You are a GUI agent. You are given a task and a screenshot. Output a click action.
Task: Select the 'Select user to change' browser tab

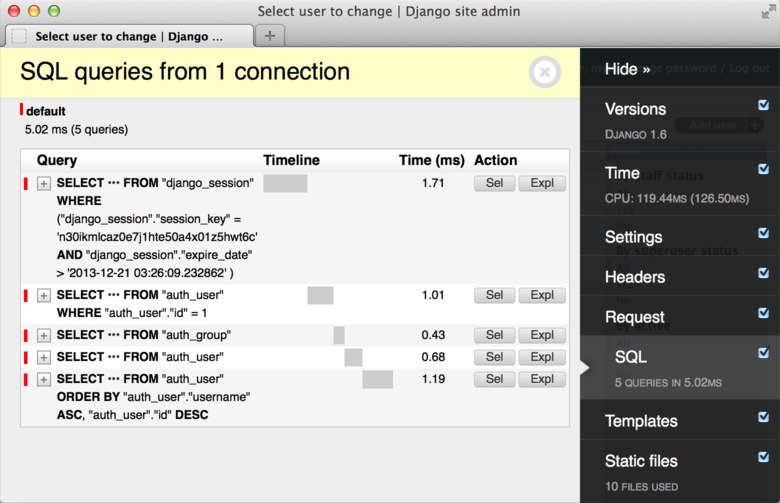(x=129, y=36)
